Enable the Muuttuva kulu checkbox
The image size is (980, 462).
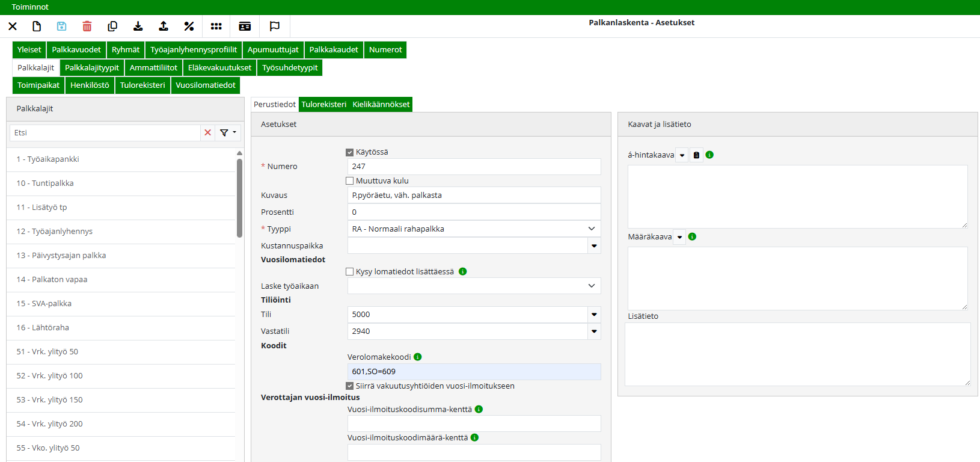(350, 180)
